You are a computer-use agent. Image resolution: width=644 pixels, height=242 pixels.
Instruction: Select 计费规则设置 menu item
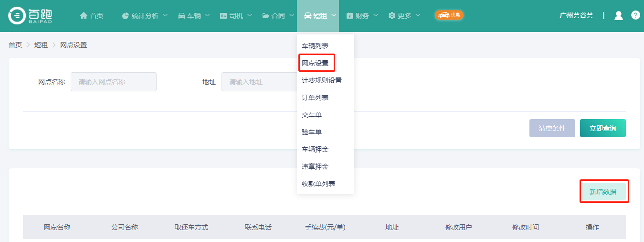322,80
